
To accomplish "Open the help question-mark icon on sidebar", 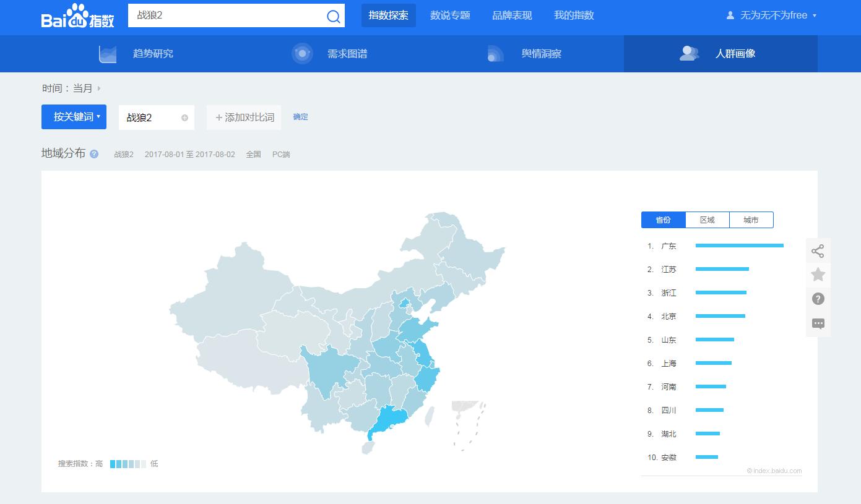I will coord(818,299).
